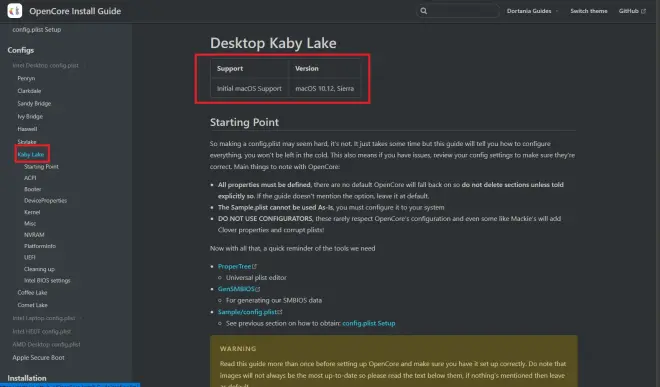Expand Intel HEDT config.plist section
The width and height of the screenshot is (660, 387).
point(42,331)
